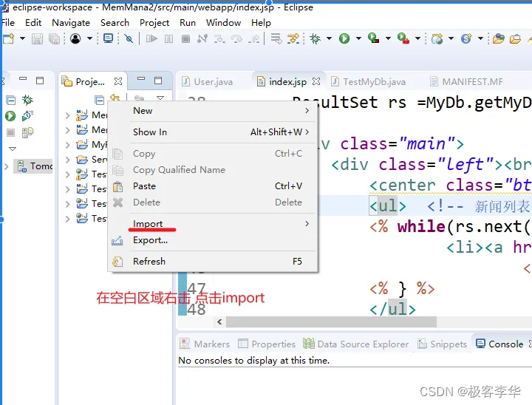Screen dimensions: 532x405
Task: Open Data Source Explorer tab
Action: coord(355,344)
